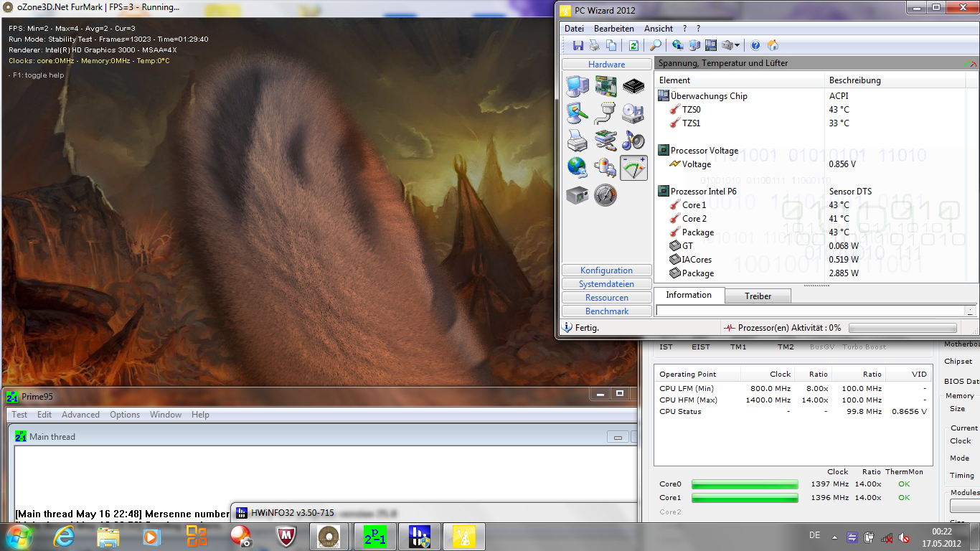
Task: Switch to HWiNFO32 via its taskbar icon
Action: coord(419,537)
